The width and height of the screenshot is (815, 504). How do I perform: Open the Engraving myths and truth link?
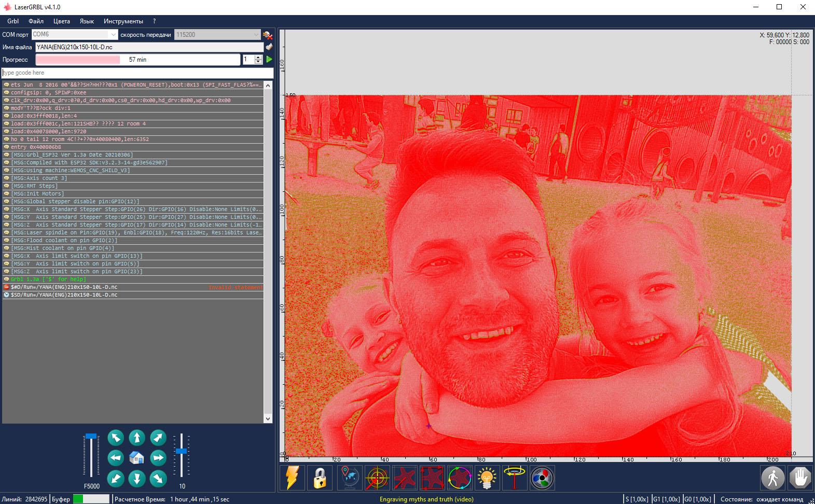click(x=426, y=499)
